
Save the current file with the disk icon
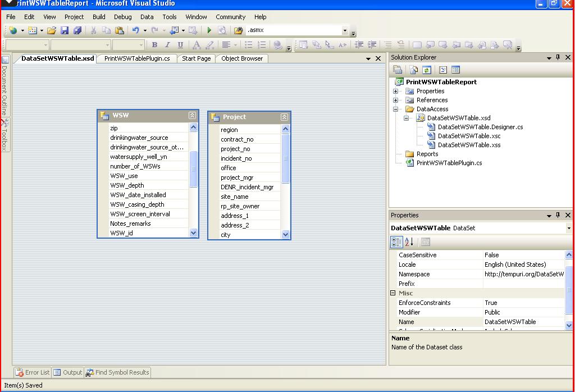[65, 30]
